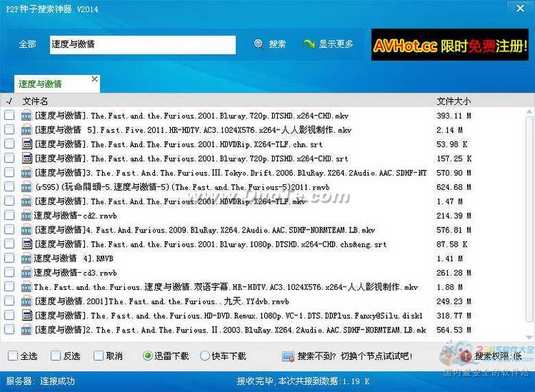Click the 570.90 M size cell
The width and height of the screenshot is (535, 392).
[454, 173]
